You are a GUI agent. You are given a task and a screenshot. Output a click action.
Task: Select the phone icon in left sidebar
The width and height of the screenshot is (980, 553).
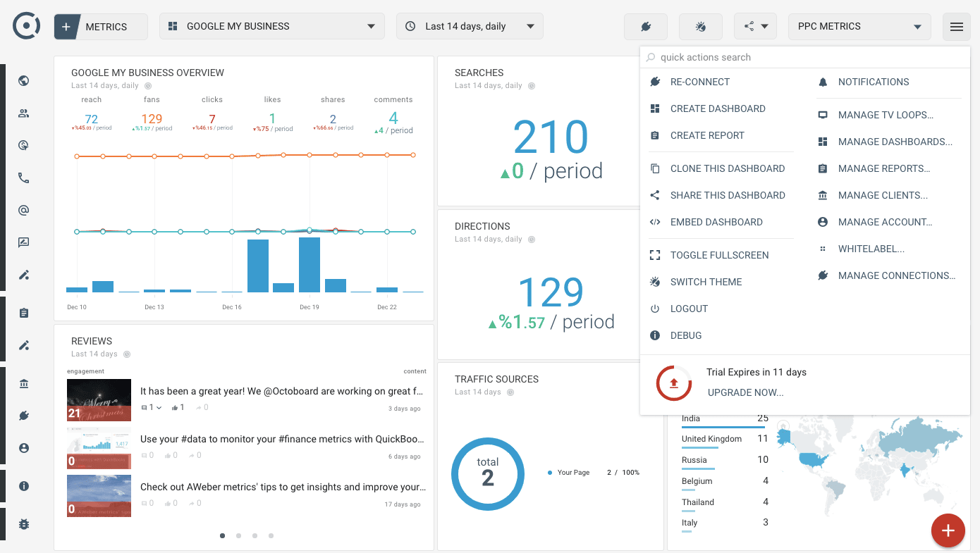click(23, 178)
